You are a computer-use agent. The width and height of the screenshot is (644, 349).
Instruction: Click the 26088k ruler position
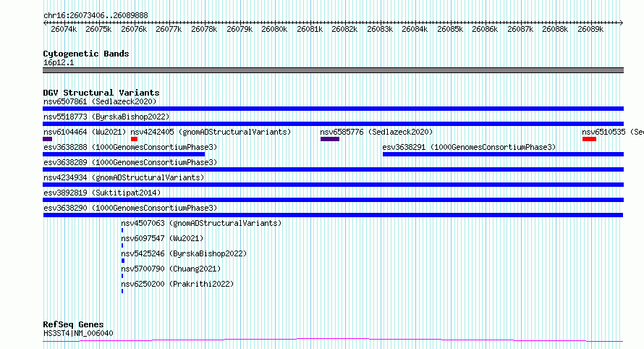tap(555, 29)
